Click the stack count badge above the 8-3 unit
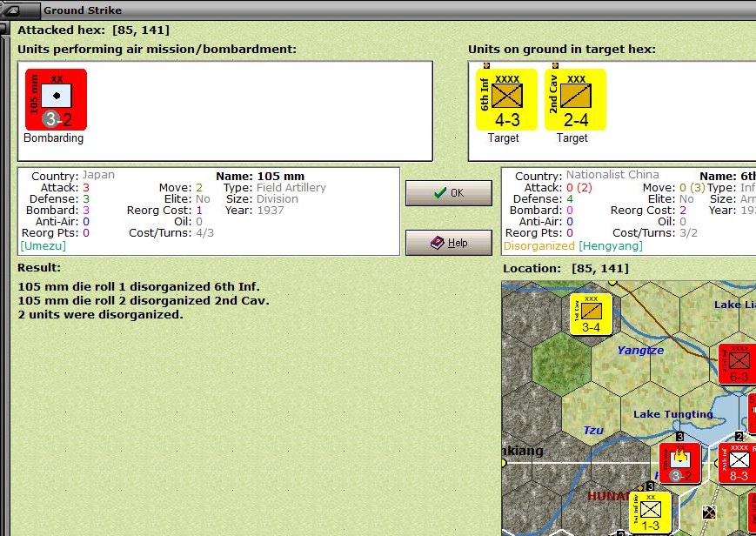756x536 pixels. coord(739,436)
